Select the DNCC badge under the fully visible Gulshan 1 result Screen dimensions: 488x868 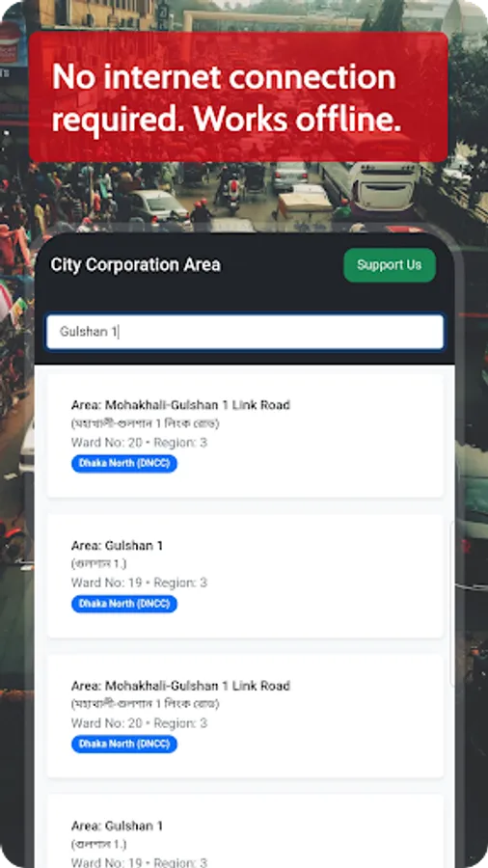pyautogui.click(x=124, y=604)
